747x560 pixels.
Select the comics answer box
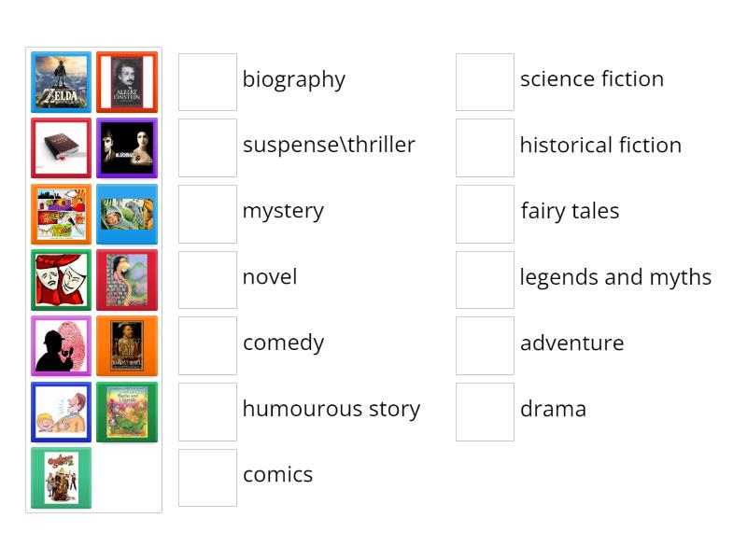(x=207, y=477)
